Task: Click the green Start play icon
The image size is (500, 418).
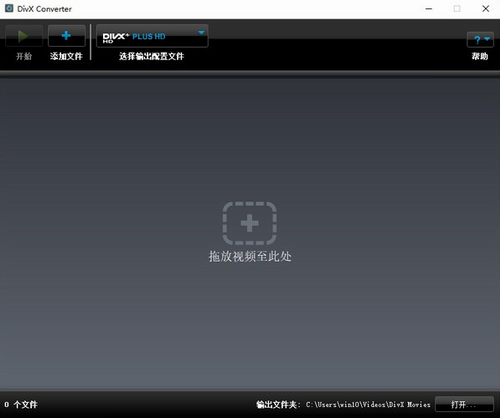Action: pos(23,36)
